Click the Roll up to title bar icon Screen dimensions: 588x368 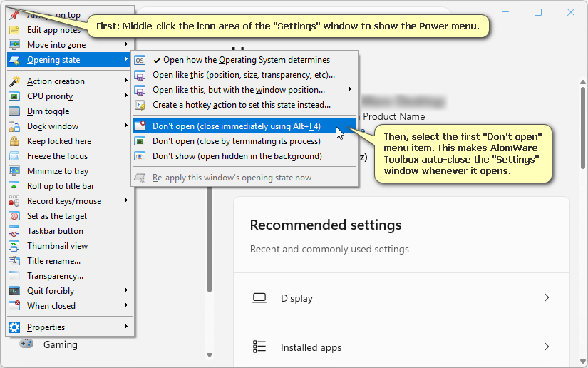pyautogui.click(x=14, y=186)
